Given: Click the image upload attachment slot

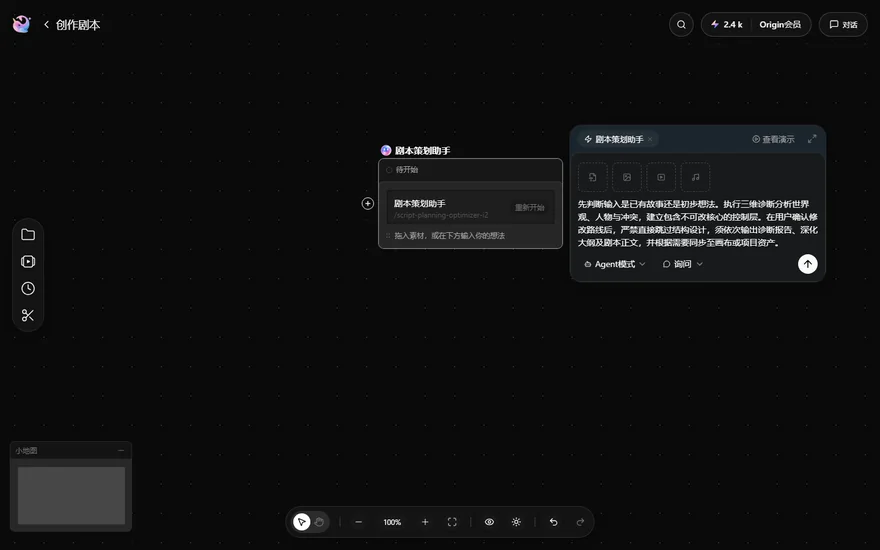Looking at the screenshot, I should pos(627,177).
